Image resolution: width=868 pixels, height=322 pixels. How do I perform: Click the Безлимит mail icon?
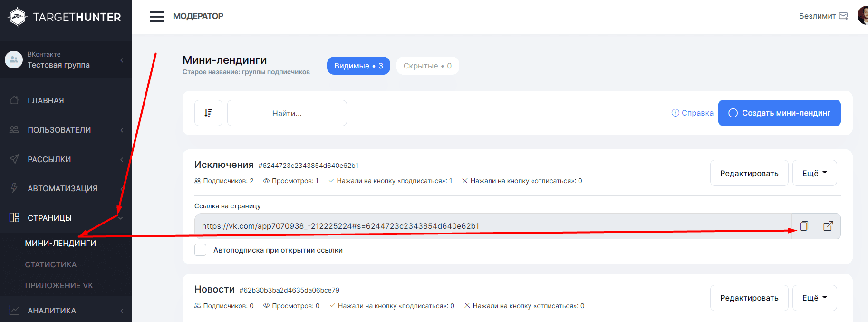(843, 16)
